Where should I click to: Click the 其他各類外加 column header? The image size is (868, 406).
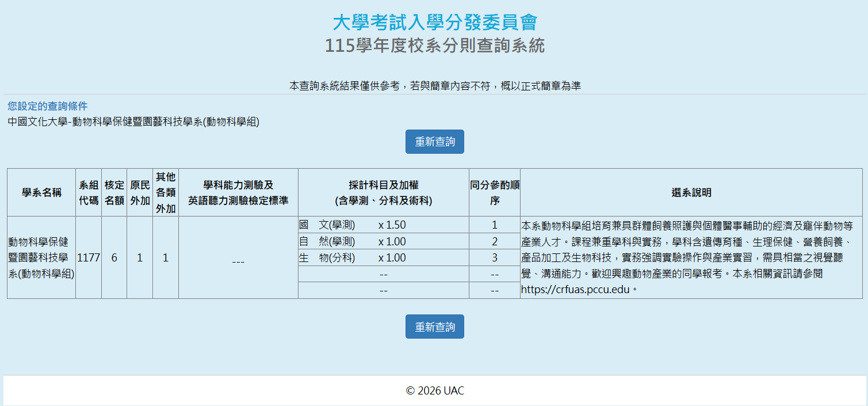click(166, 192)
